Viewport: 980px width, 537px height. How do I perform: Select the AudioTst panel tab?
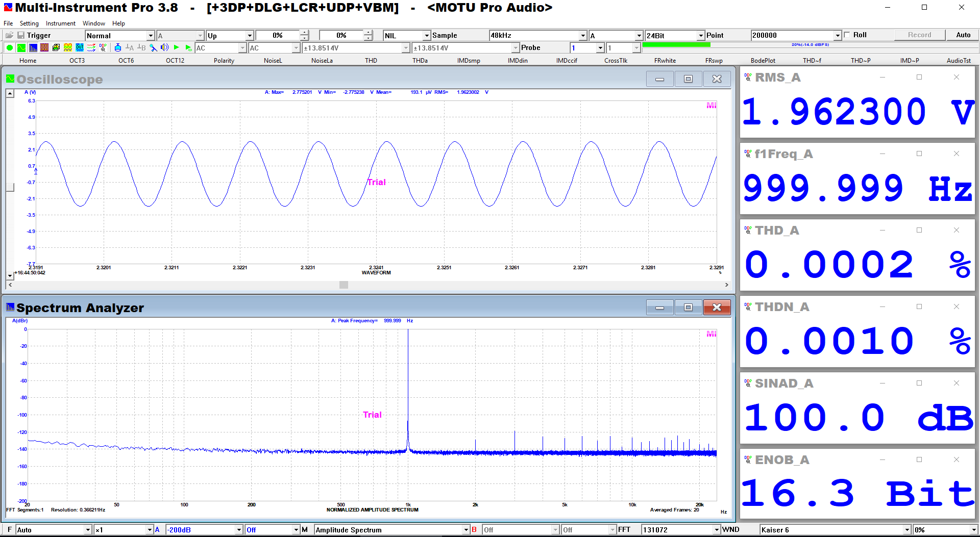959,60
